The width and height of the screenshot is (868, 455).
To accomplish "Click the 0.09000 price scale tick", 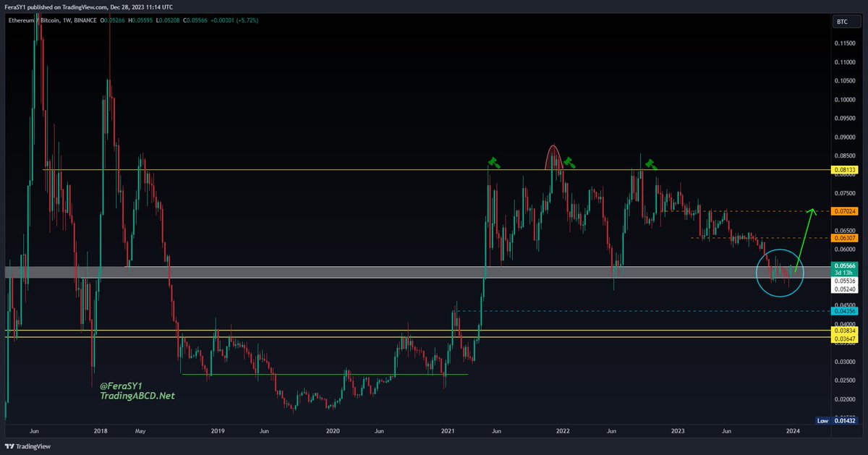I will click(846, 137).
